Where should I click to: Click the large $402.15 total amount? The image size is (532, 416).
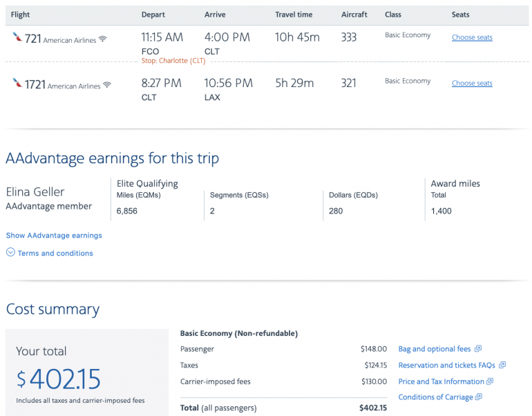(59, 379)
